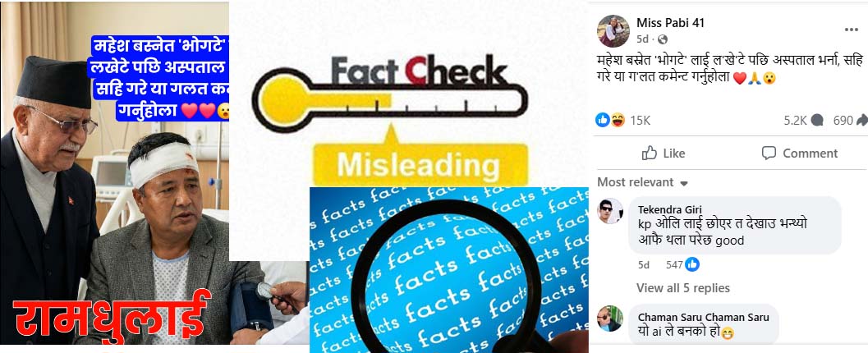Click the 15K reactions count
Viewport: 868px width, 353px height.
(x=641, y=120)
